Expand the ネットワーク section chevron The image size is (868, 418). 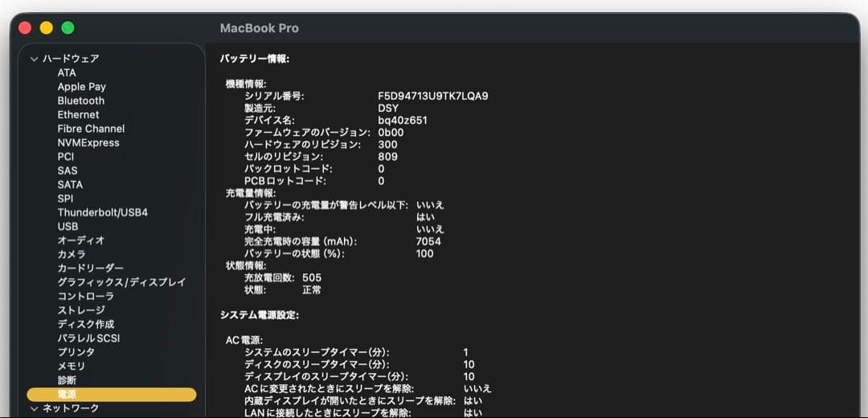[35, 408]
